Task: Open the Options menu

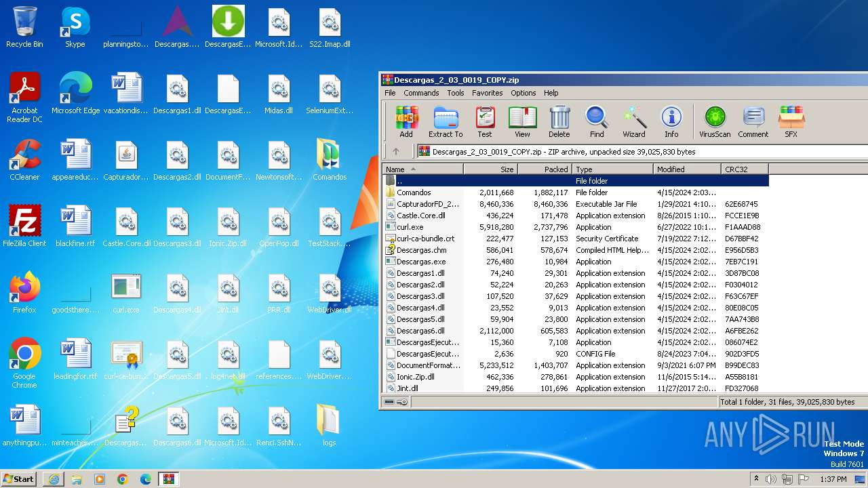Action: (x=524, y=93)
